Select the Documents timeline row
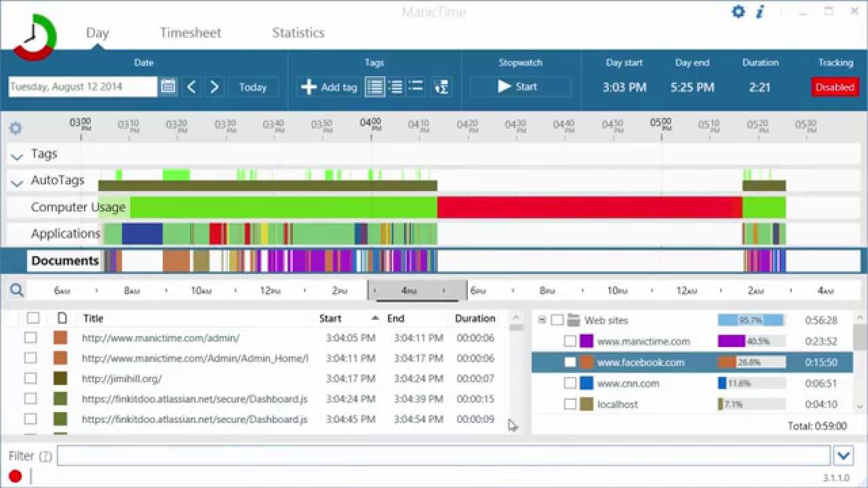The width and height of the screenshot is (868, 488). tap(434, 261)
